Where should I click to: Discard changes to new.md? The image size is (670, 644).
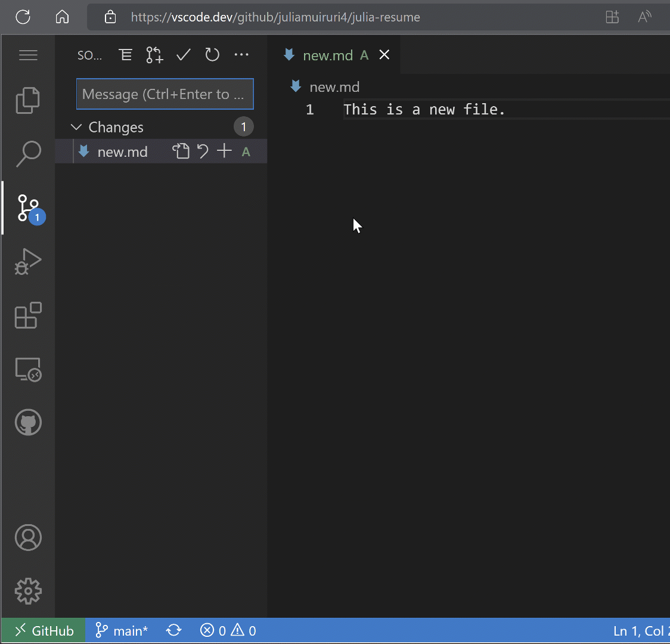point(203,151)
